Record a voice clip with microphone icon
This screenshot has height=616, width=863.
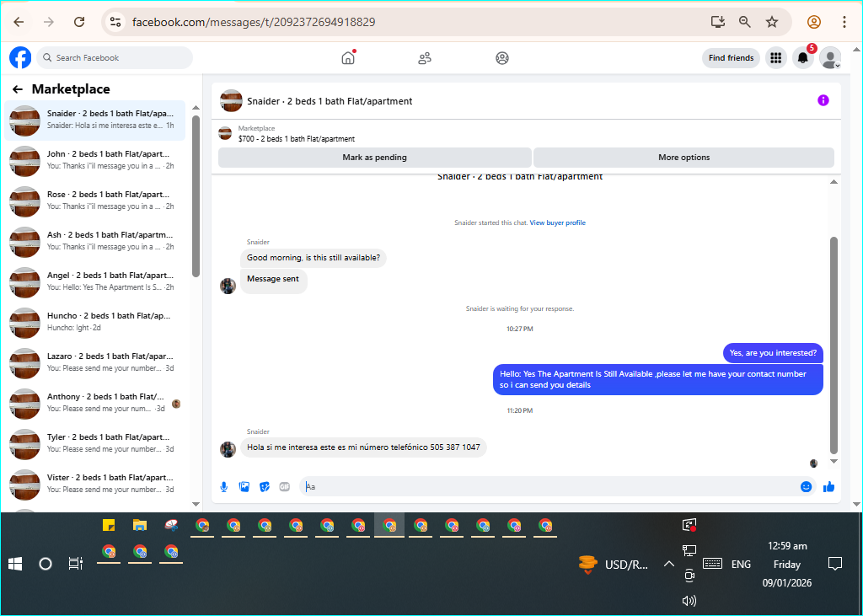point(224,486)
